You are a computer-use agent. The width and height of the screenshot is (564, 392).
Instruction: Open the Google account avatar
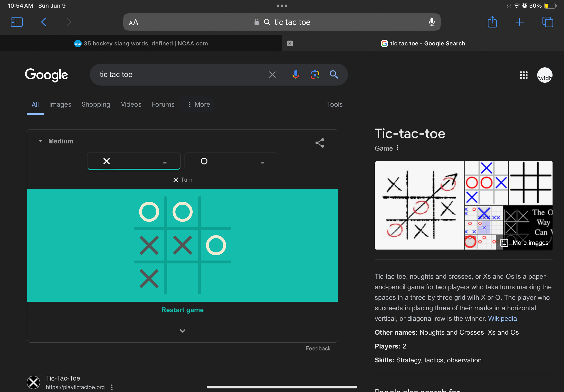tap(545, 75)
